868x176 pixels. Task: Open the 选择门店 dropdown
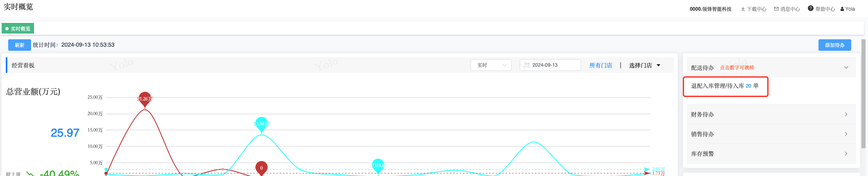coord(645,65)
